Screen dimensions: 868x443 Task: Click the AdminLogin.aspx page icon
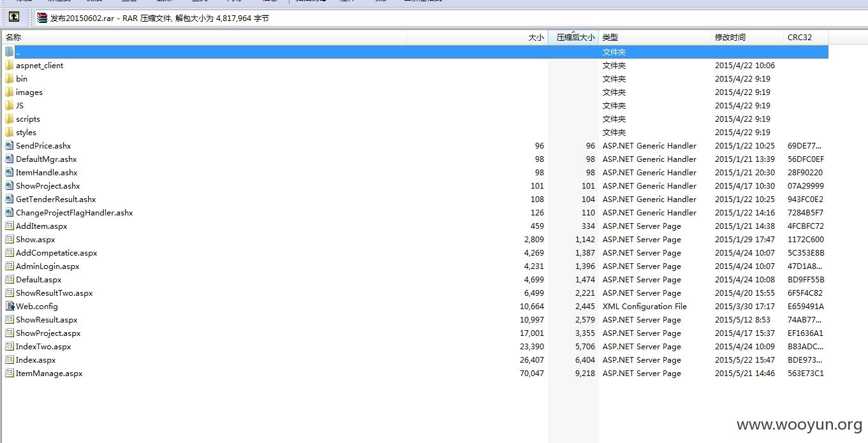pos(9,266)
